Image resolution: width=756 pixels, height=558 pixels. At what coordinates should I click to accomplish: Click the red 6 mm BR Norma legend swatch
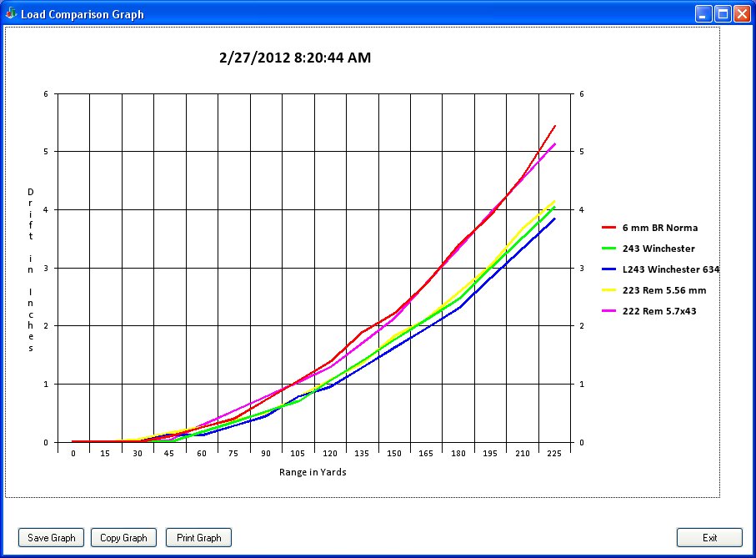[x=608, y=228]
